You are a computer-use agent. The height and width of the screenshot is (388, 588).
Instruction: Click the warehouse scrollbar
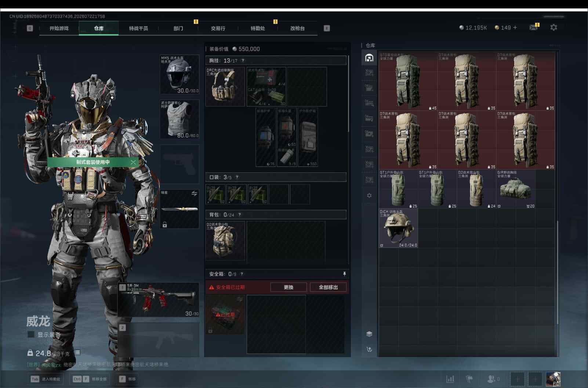point(557,272)
